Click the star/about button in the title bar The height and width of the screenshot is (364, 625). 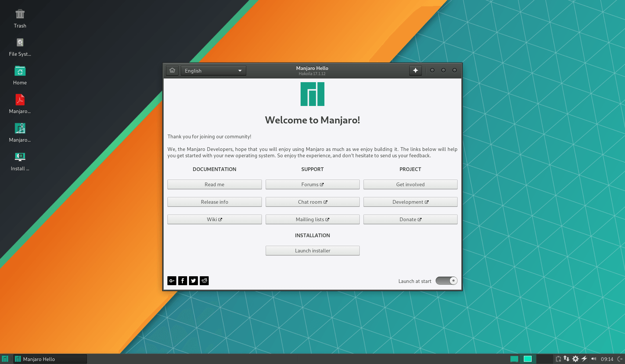[x=416, y=70]
